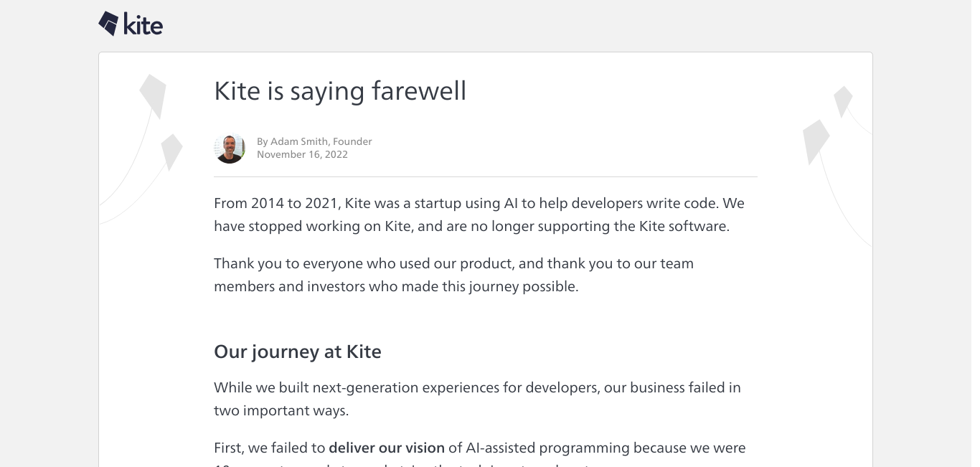Click the paragraph starting "While we built"
The height and width of the screenshot is (467, 980).
click(x=477, y=399)
